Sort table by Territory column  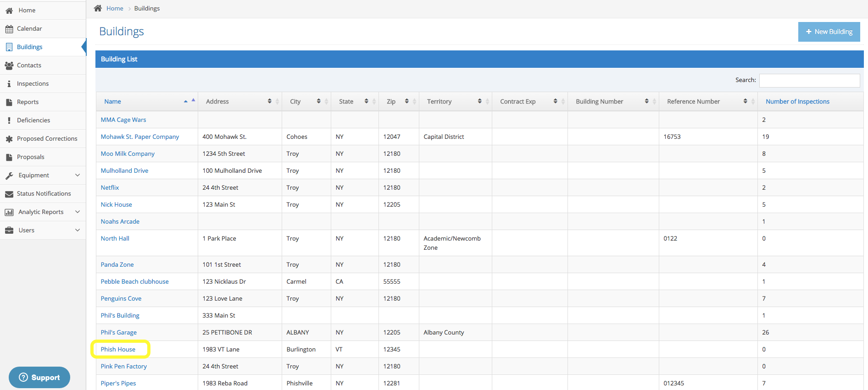456,101
